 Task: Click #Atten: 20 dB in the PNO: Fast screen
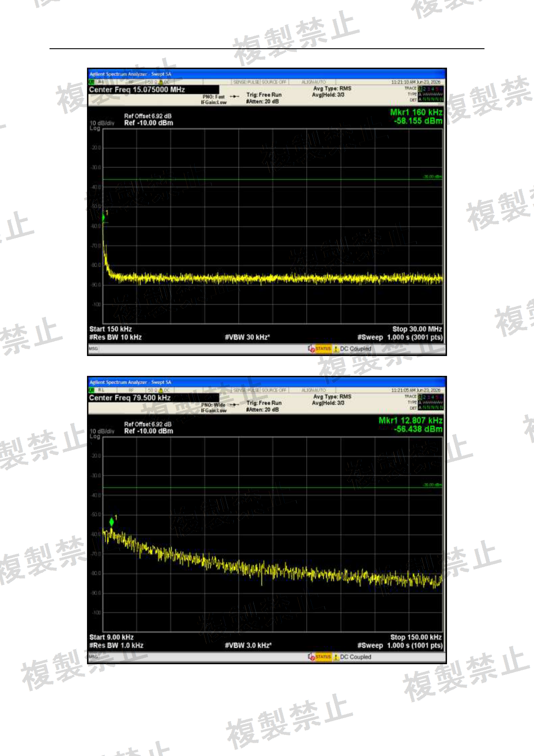(x=263, y=102)
